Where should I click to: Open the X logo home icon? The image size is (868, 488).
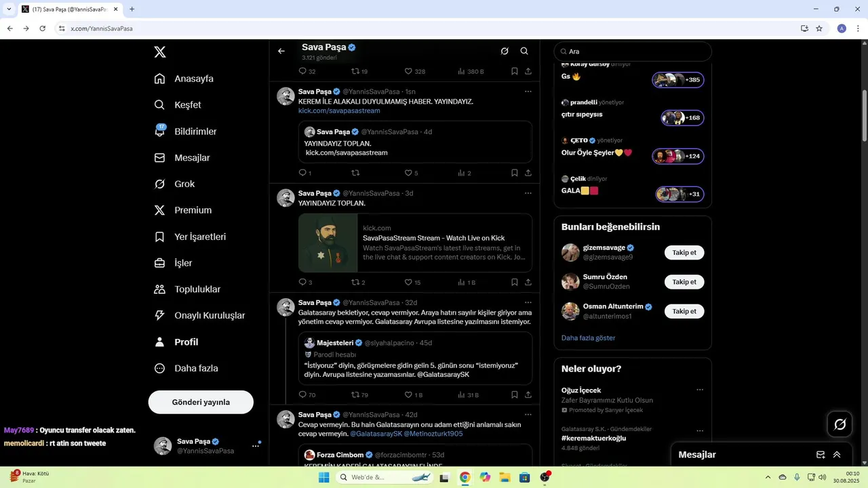point(159,52)
